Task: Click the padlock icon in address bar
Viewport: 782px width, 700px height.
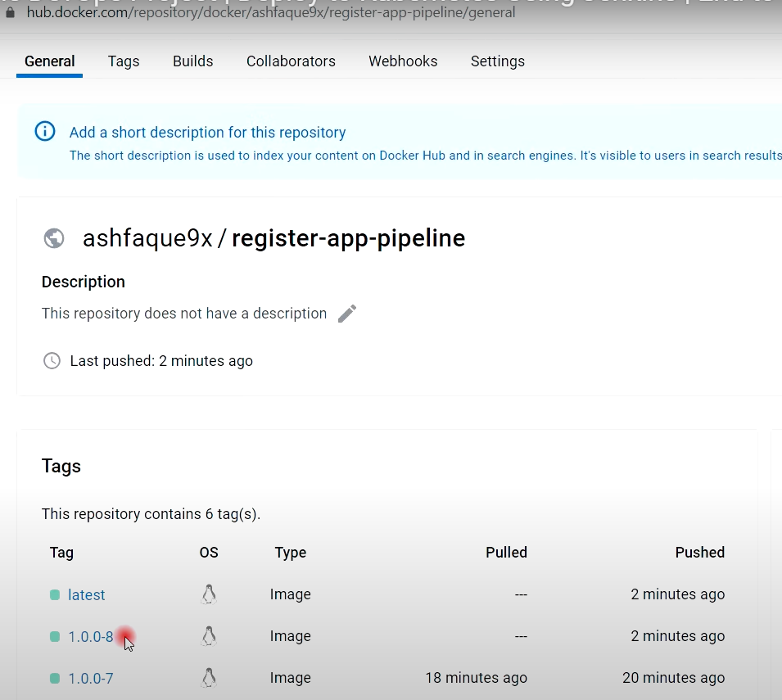Action: pyautogui.click(x=10, y=12)
